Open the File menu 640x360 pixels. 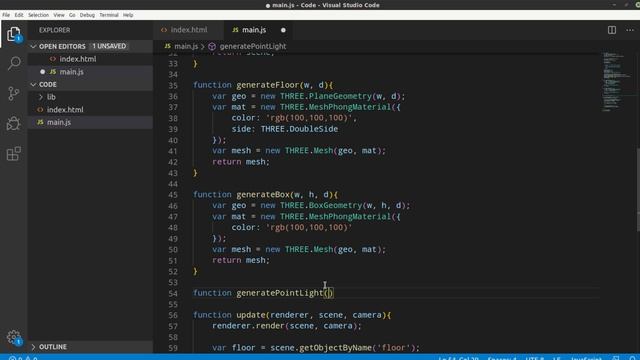6,15
